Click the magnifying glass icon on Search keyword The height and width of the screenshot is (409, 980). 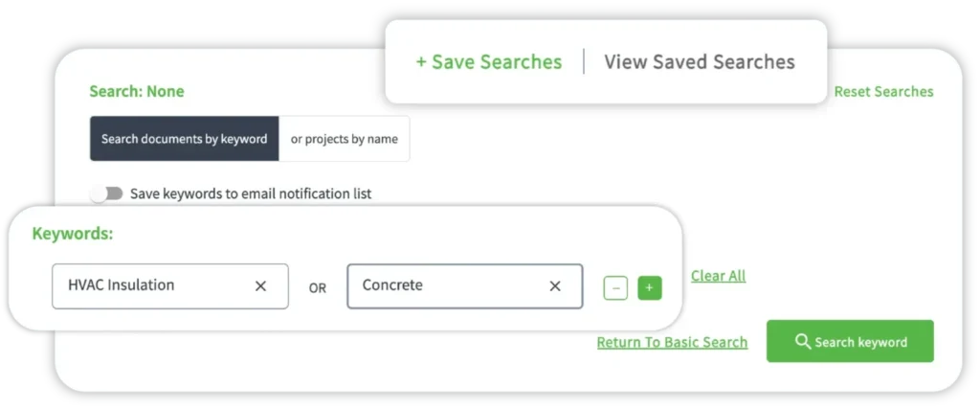802,342
